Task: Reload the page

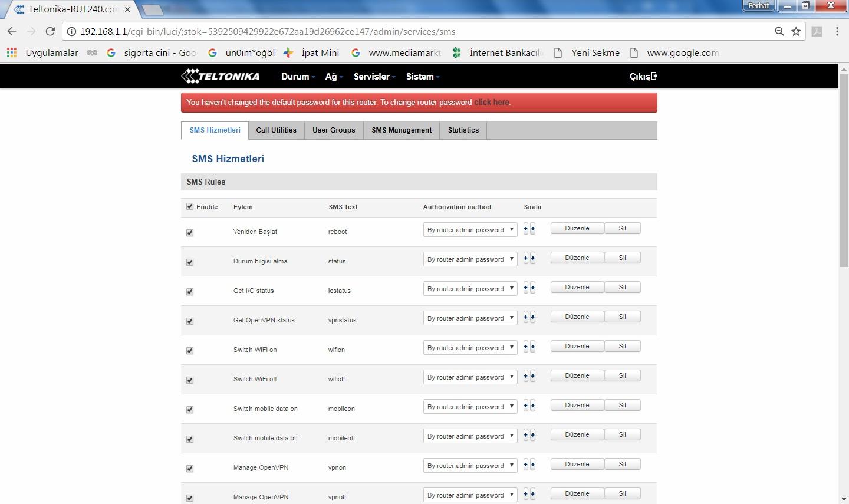Action: tap(50, 32)
